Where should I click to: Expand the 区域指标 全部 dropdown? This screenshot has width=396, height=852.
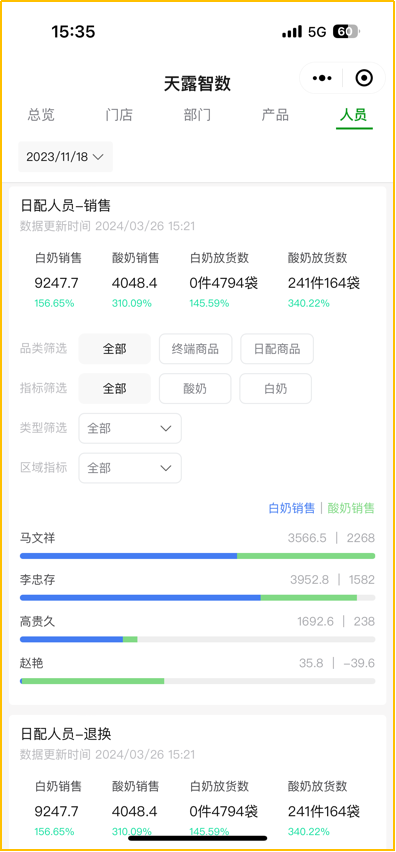[x=130, y=468]
